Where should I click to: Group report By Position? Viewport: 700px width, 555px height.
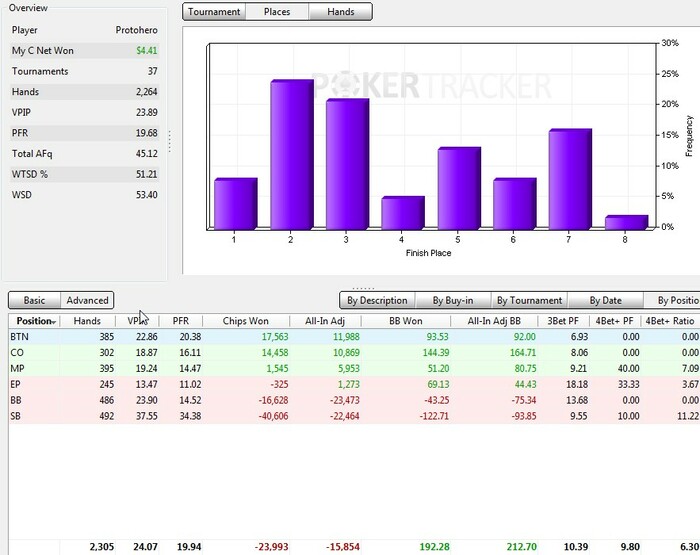[672, 300]
